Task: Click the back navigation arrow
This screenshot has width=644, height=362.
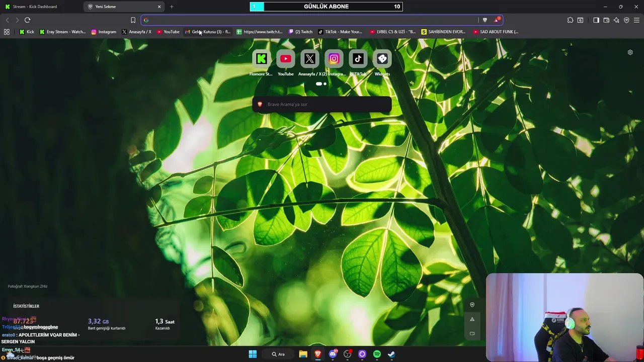Action: click(x=7, y=20)
